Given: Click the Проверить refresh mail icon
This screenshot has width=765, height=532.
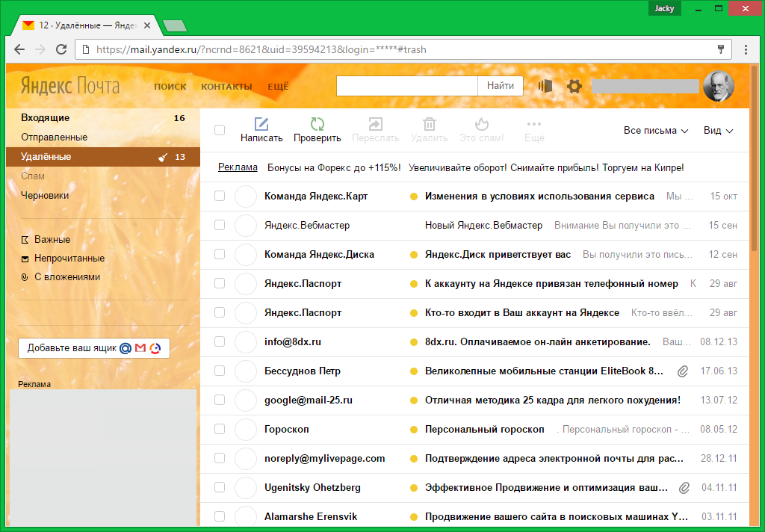Looking at the screenshot, I should [317, 124].
